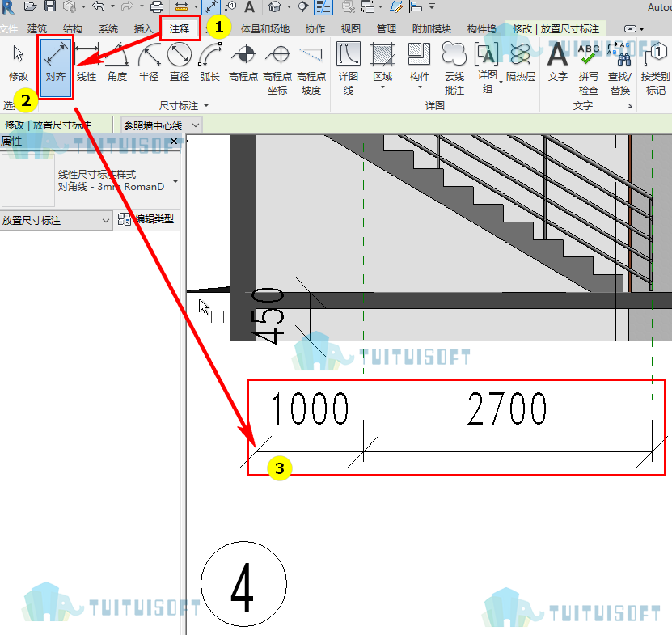Image resolution: width=672 pixels, height=635 pixels.
Task: Choose the Angular dimension tool (角度)
Action: pyautogui.click(x=117, y=62)
